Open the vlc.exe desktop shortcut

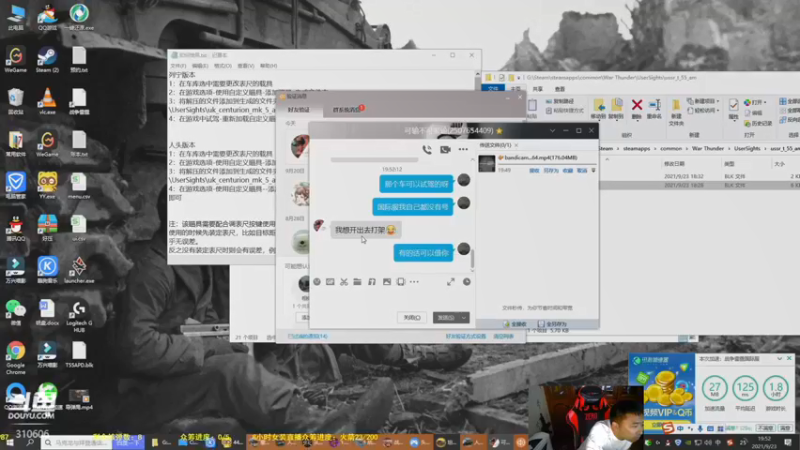[x=47, y=102]
